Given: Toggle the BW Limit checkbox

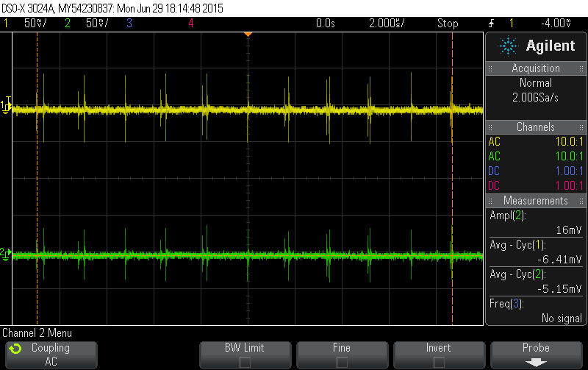Looking at the screenshot, I should [245, 362].
